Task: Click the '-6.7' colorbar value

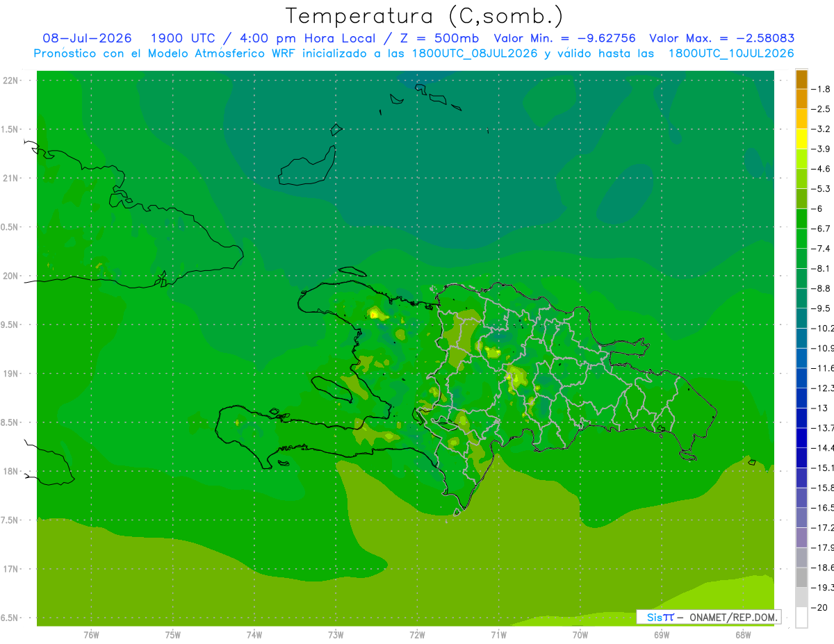Action: [x=821, y=229]
